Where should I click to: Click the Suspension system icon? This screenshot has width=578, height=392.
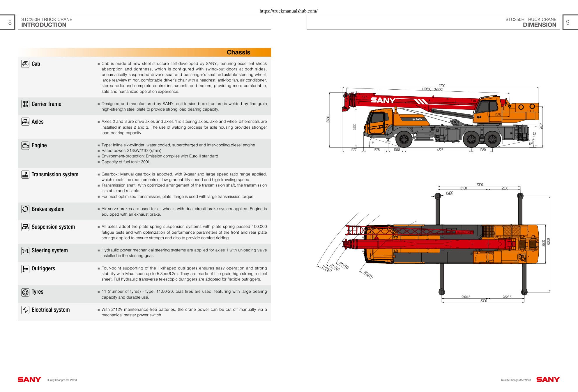25,227
